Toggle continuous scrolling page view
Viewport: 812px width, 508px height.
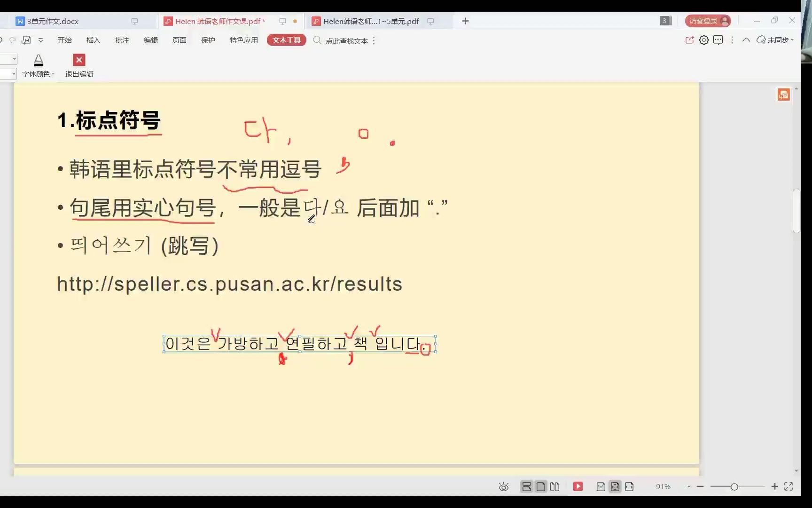527,487
